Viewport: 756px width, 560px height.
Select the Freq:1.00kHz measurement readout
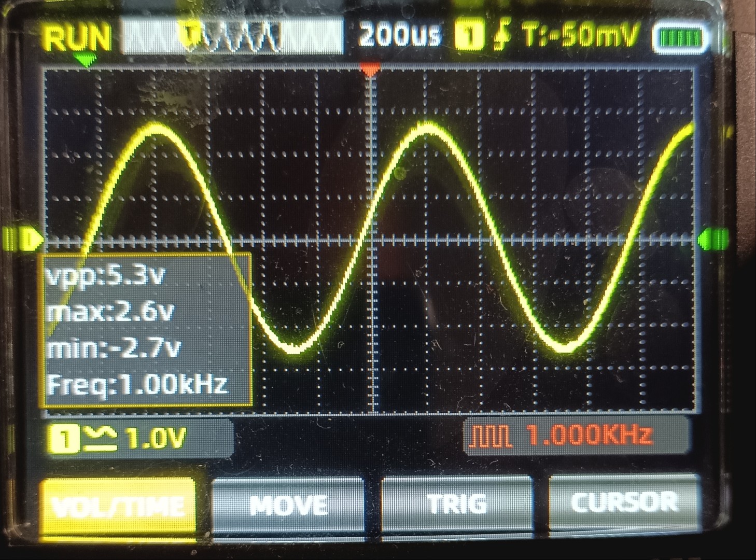[137, 385]
